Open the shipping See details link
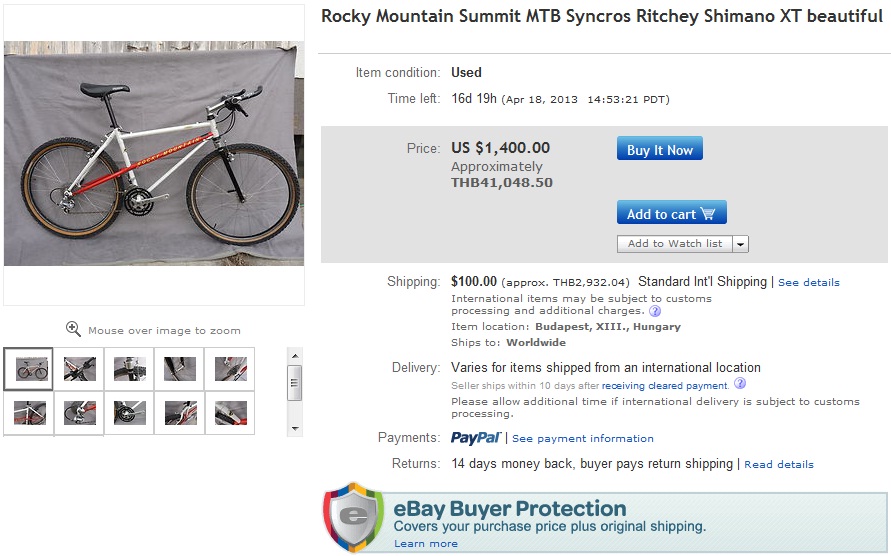Screen dimensions: 891x556 [x=808, y=283]
